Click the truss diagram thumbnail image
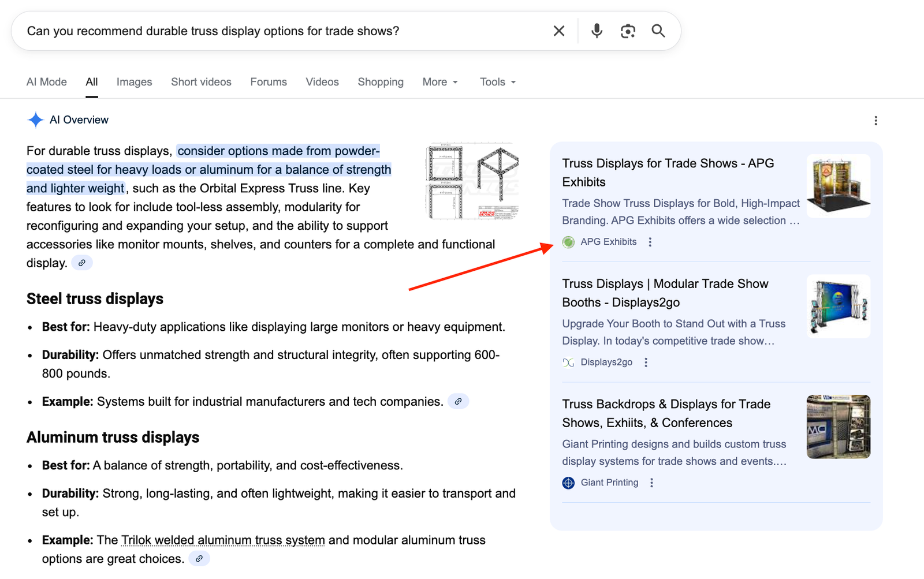The height and width of the screenshot is (579, 924). pyautogui.click(x=472, y=182)
